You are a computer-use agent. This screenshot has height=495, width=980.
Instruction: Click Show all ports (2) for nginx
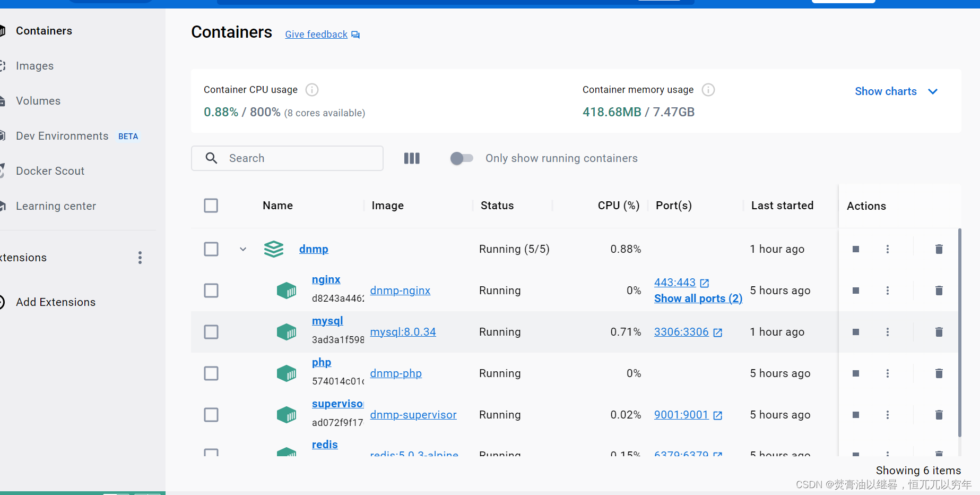pyautogui.click(x=698, y=298)
